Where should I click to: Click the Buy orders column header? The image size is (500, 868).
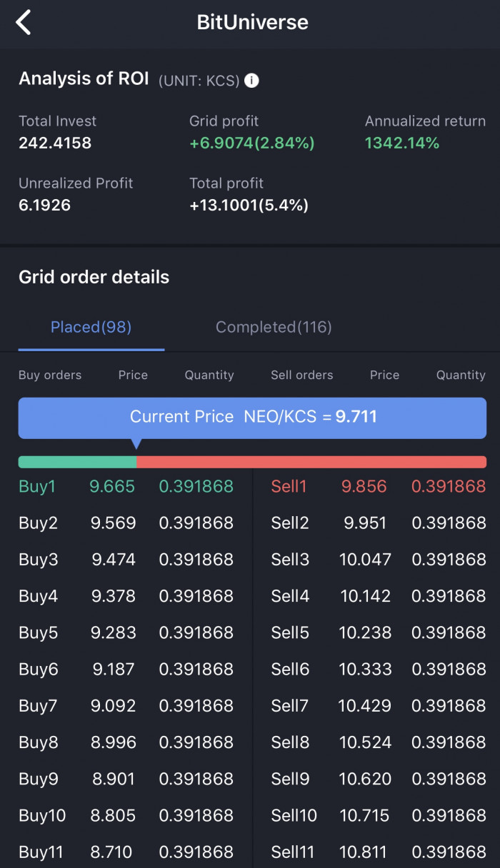coord(50,375)
